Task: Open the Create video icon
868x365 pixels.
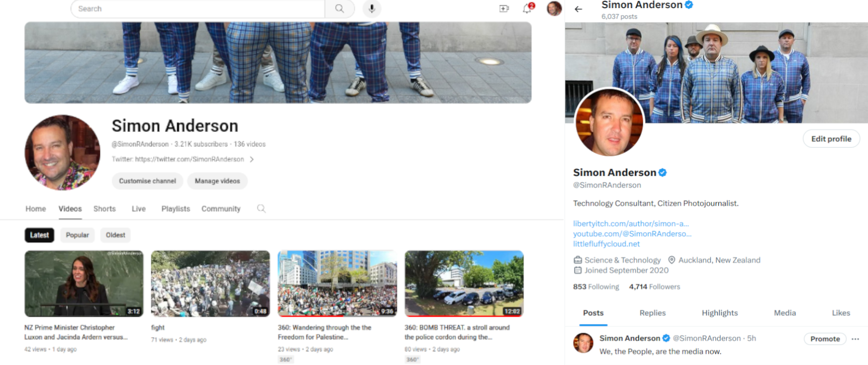Action: point(504,9)
